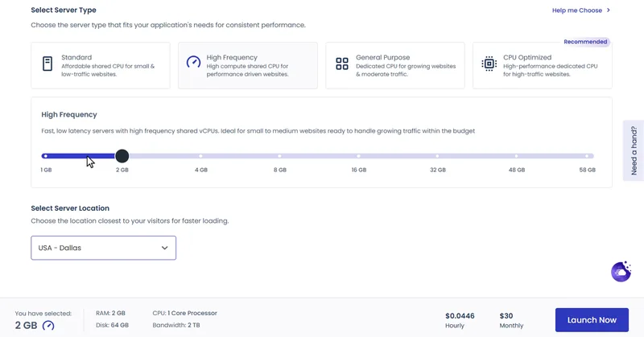The height and width of the screenshot is (337, 644).
Task: Click the 1 GB size label
Action: (46, 170)
